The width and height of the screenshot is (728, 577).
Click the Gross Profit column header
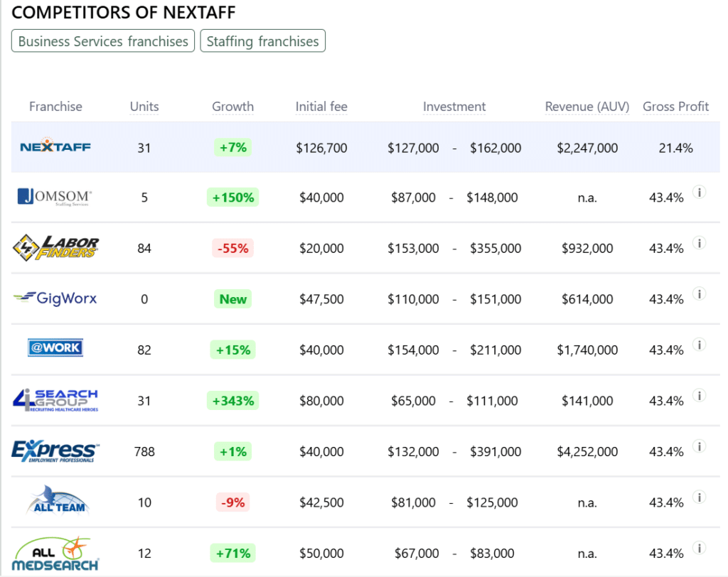click(675, 107)
